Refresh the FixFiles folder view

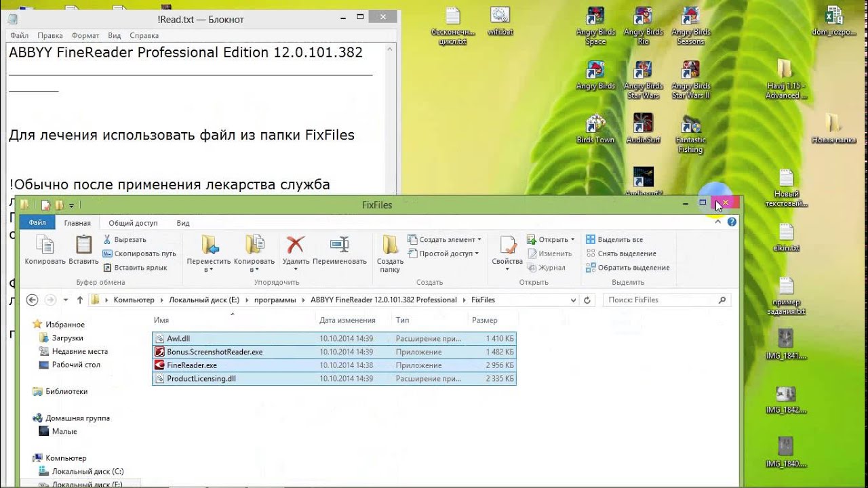587,300
